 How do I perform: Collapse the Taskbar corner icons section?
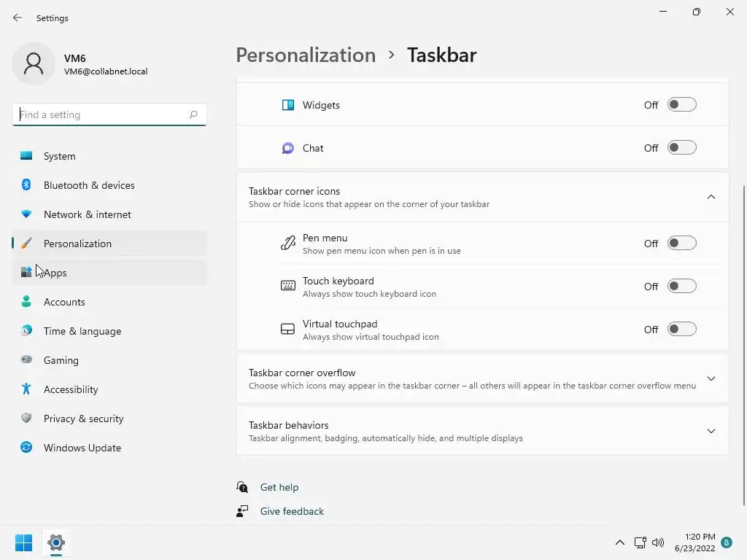click(x=711, y=197)
